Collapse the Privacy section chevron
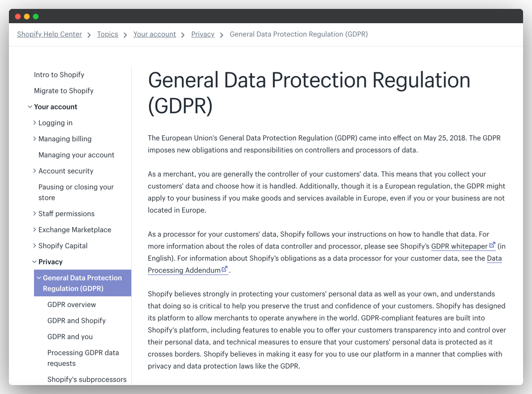Screen dimensions: 532x394 34,262
